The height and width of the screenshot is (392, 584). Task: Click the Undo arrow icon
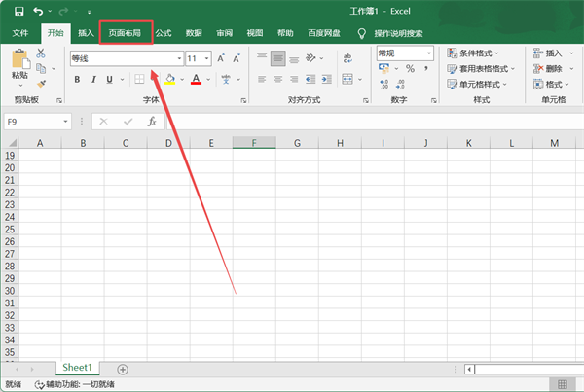point(38,11)
